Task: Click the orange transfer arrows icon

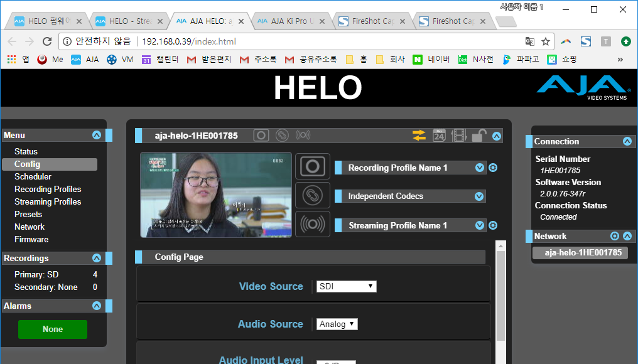Action: pyautogui.click(x=419, y=136)
